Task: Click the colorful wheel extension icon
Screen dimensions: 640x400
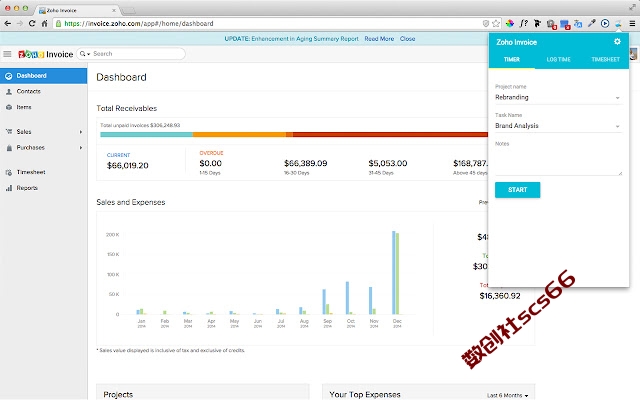Action: click(510, 24)
